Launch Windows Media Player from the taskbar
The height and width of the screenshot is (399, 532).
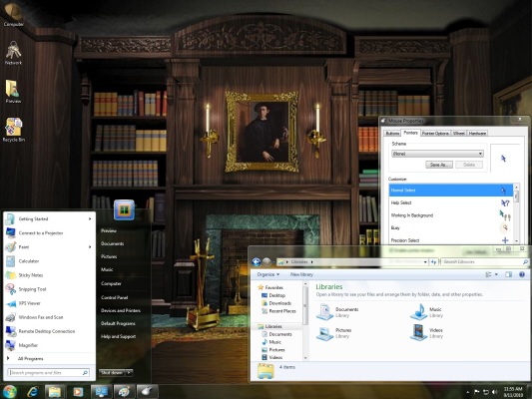pyautogui.click(x=78, y=392)
